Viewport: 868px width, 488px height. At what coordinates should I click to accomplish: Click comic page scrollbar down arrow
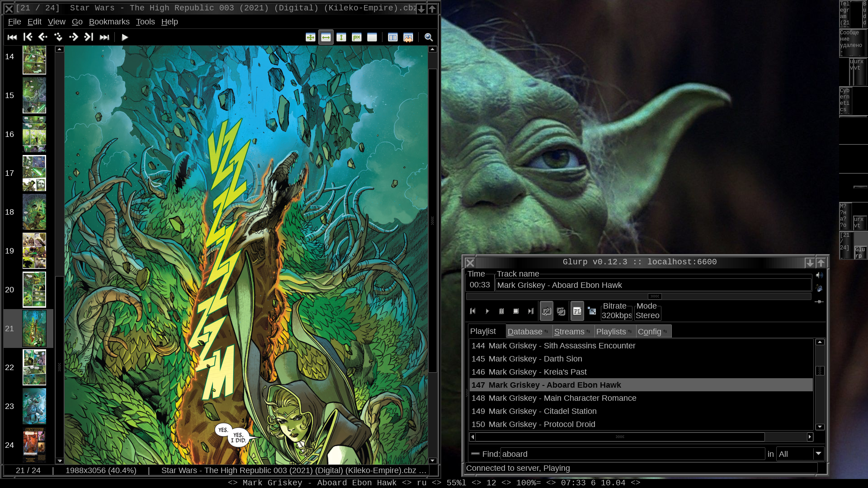pyautogui.click(x=432, y=461)
